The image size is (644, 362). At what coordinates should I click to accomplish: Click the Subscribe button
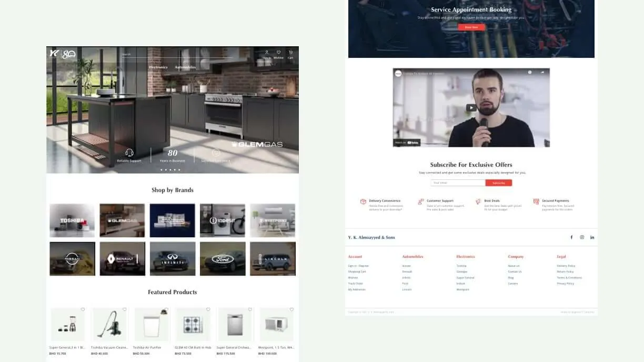pos(498,183)
